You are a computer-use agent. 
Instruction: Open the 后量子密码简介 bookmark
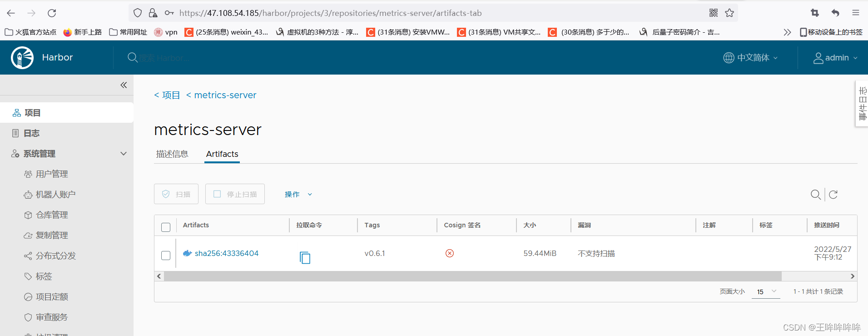[680, 32]
